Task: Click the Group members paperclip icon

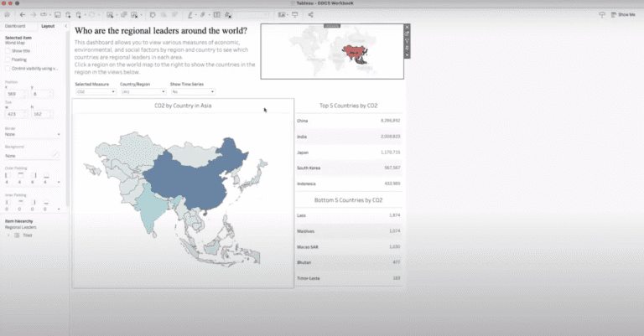Action: tap(203, 15)
